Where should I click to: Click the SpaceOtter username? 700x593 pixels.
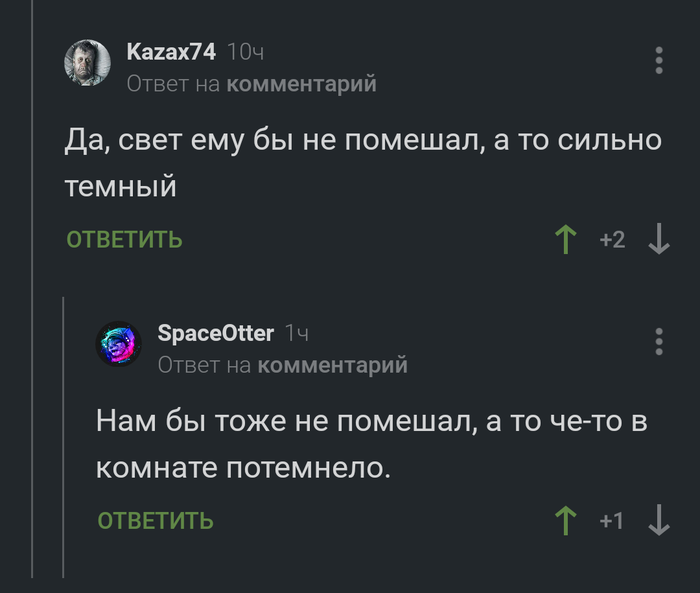(x=215, y=333)
